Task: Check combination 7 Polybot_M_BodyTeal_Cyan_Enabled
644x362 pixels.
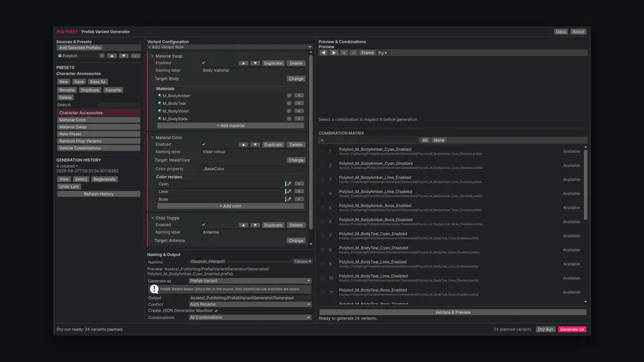Action: (x=323, y=236)
